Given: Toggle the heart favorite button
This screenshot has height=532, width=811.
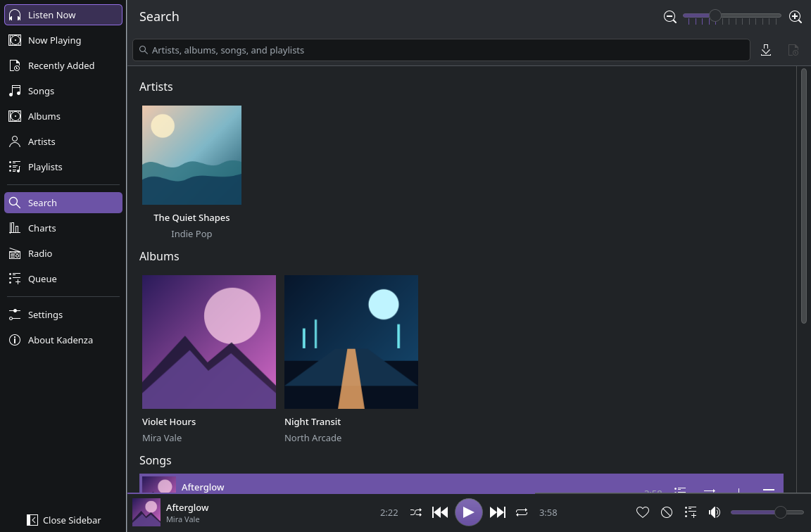Looking at the screenshot, I should pyautogui.click(x=643, y=512).
